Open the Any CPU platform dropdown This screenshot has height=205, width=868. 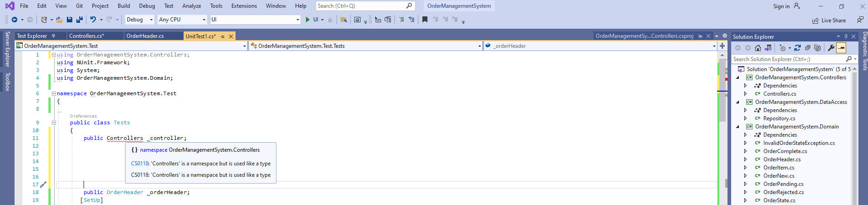tap(182, 20)
